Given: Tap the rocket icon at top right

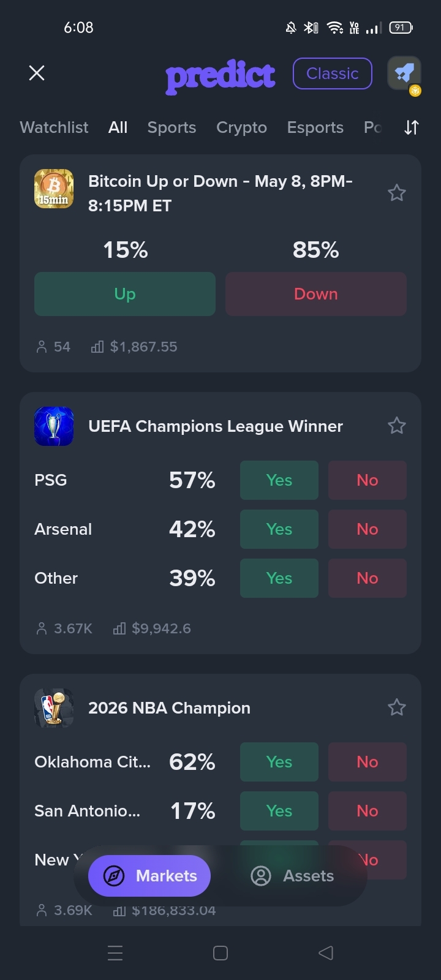Looking at the screenshot, I should point(404,73).
